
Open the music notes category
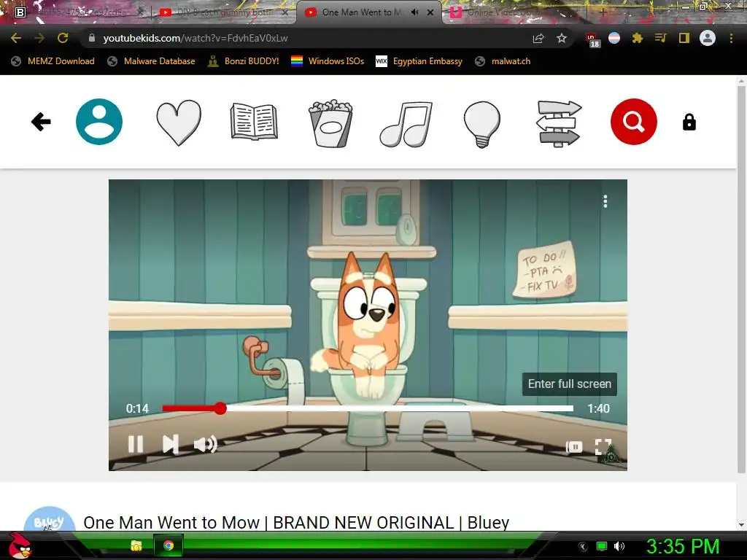pyautogui.click(x=406, y=123)
